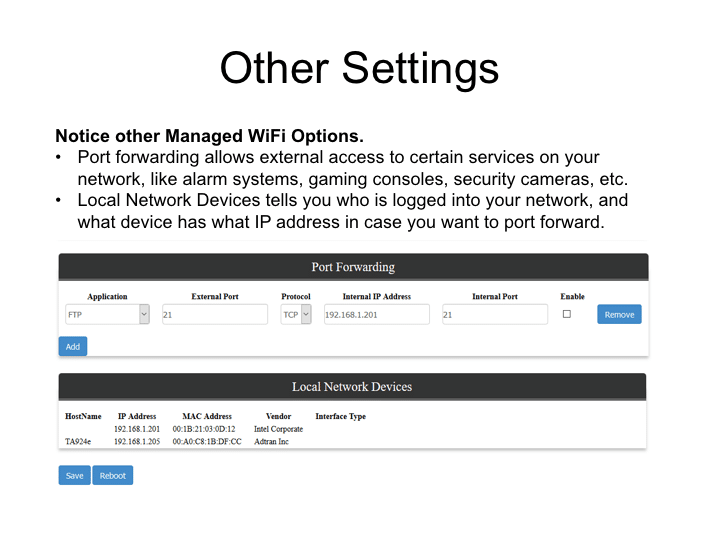Select IP address 192.168.1.201 in device list
720x540 pixels.
click(137, 429)
